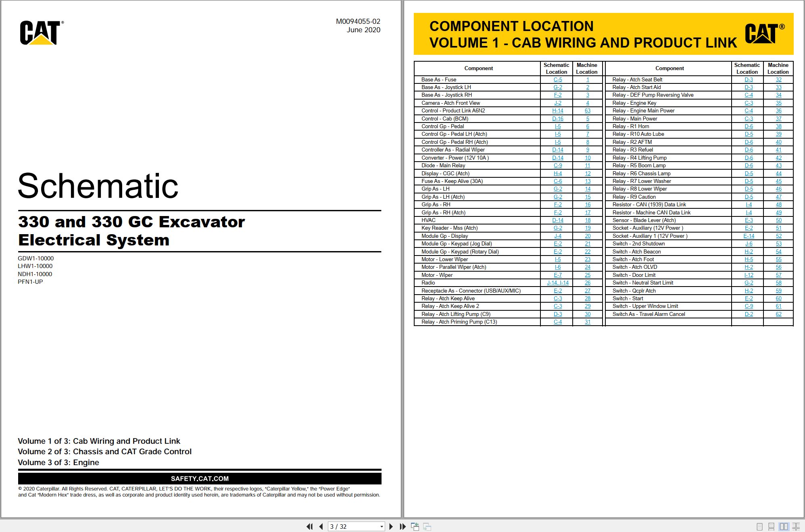Image resolution: width=805 pixels, height=532 pixels.
Task: Click the Schematic title on cover page
Action: 98,186
